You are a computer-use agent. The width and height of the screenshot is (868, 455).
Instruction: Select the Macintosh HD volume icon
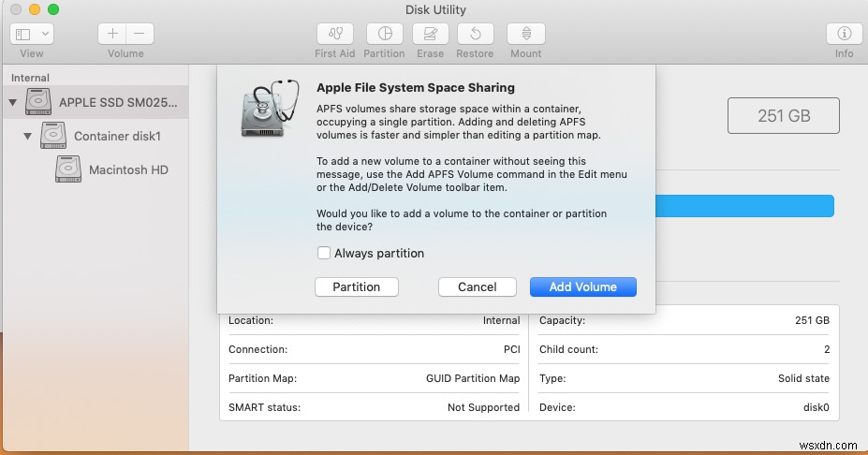coord(68,169)
